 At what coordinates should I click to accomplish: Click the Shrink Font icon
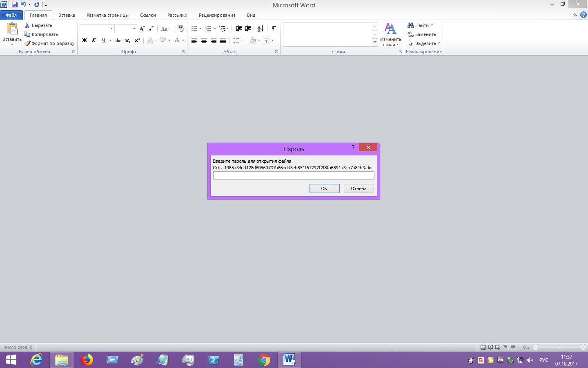151,29
